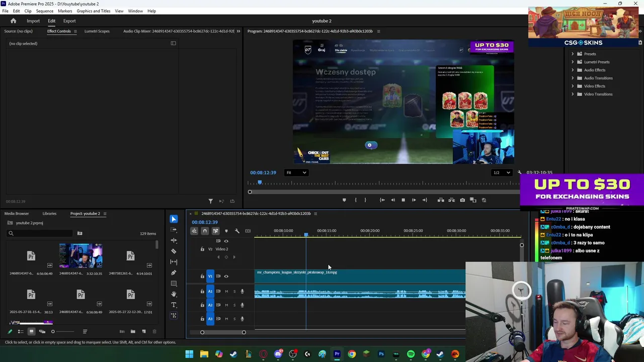Expand the Presets folder
Screen dimensions: 644x362
[x=573, y=54]
